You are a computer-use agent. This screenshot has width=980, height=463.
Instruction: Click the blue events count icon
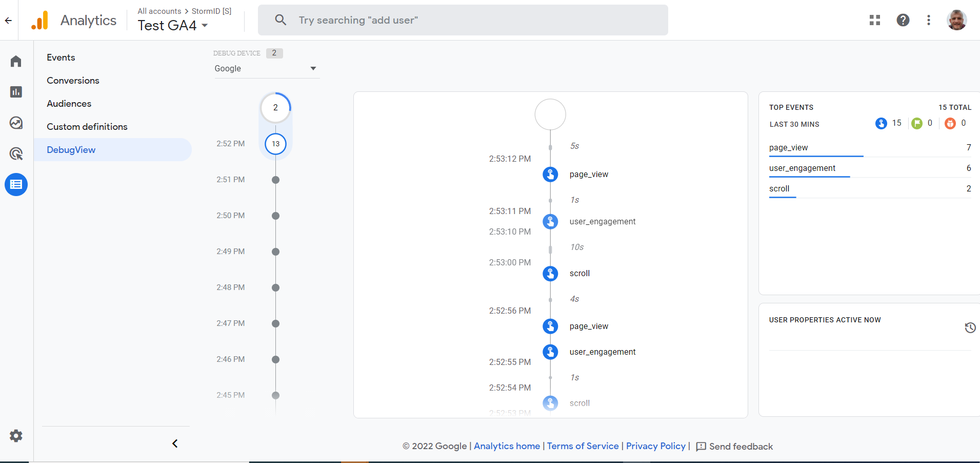pos(881,123)
